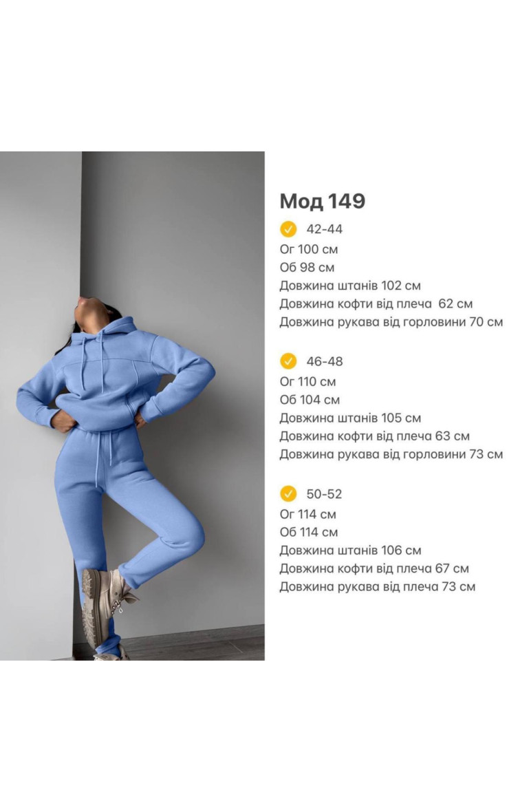Click the yellow checkmark beside 42-44
The image size is (509, 812).
click(288, 229)
